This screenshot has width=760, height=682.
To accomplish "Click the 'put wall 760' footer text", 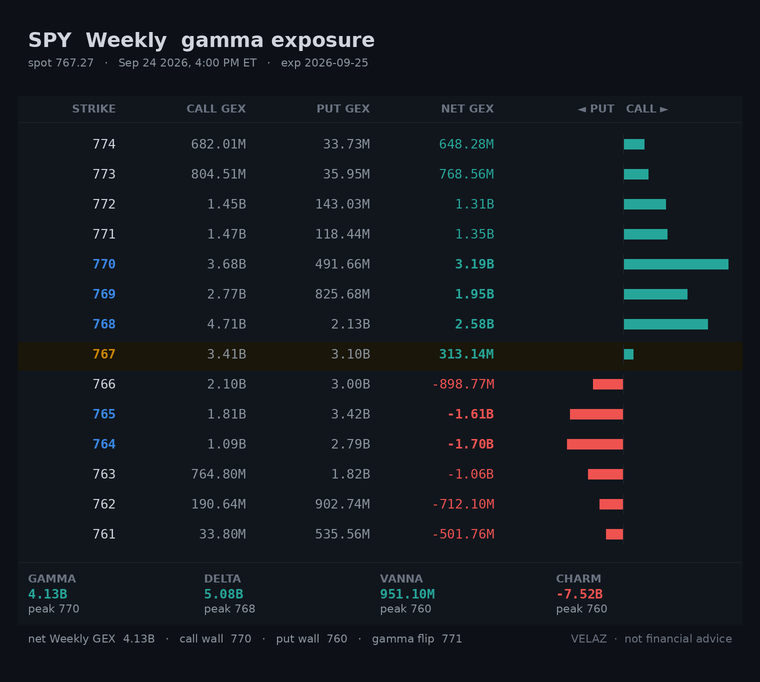I will coord(312,639).
